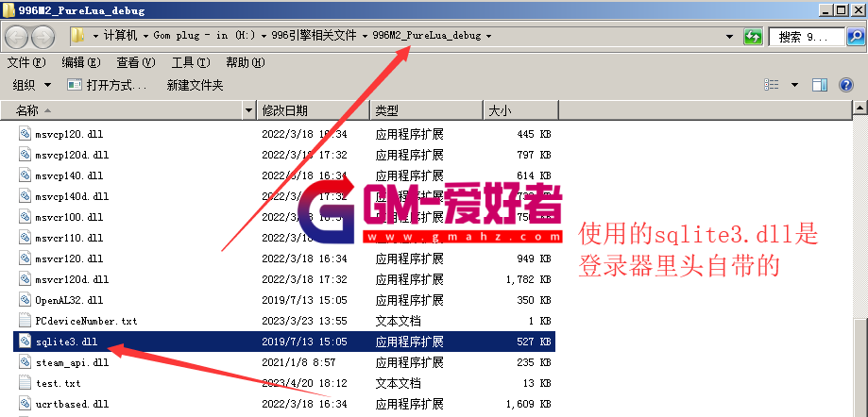Open the 文件(F) menu
Image resolution: width=868 pixels, height=417 pixels.
point(26,62)
